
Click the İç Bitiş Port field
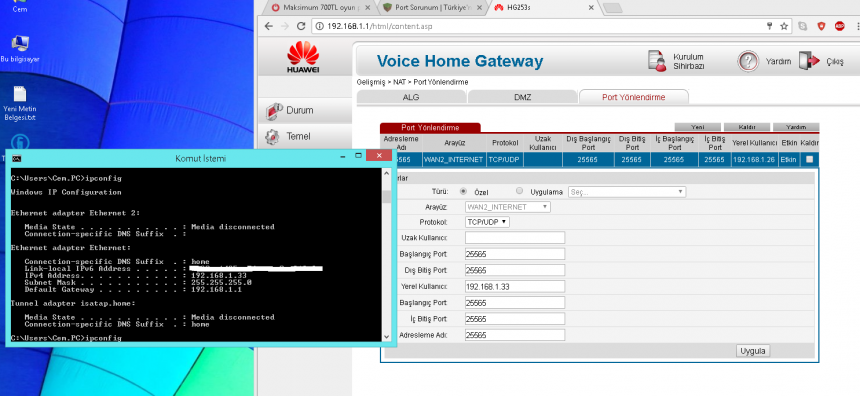coord(515,319)
